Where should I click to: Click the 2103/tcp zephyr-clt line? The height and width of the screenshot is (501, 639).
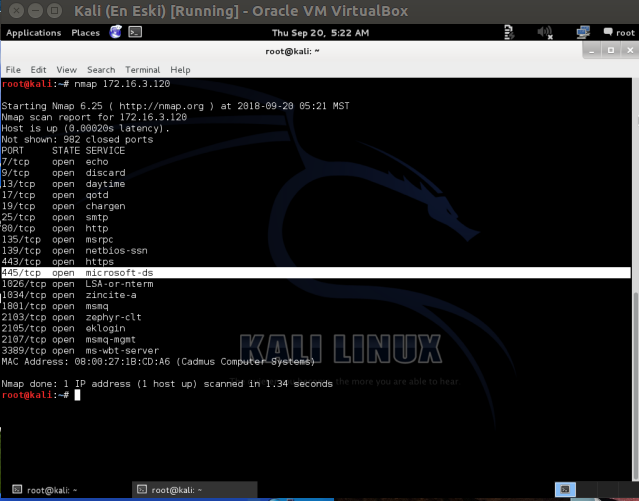pos(71,317)
